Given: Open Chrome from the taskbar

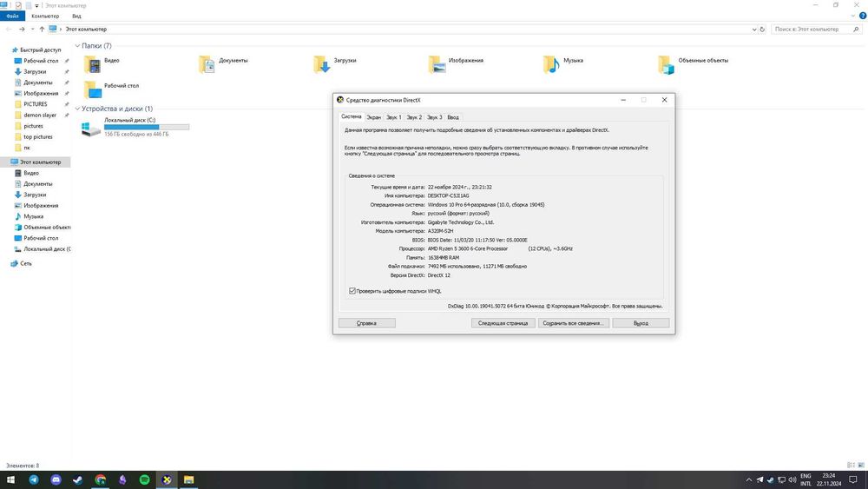Looking at the screenshot, I should (100, 479).
